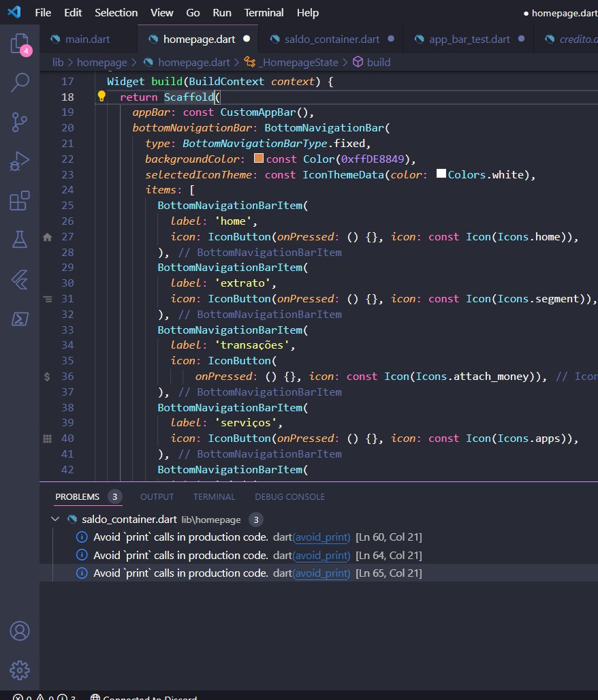Open the Run and Debug view
Image resolution: width=598 pixels, height=700 pixels.
20,161
